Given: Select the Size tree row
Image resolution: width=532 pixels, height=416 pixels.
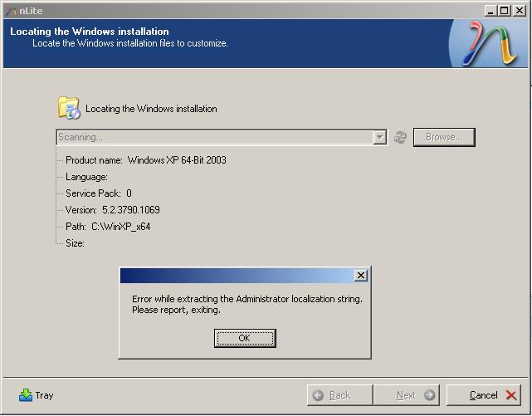Looking at the screenshot, I should click(x=75, y=243).
